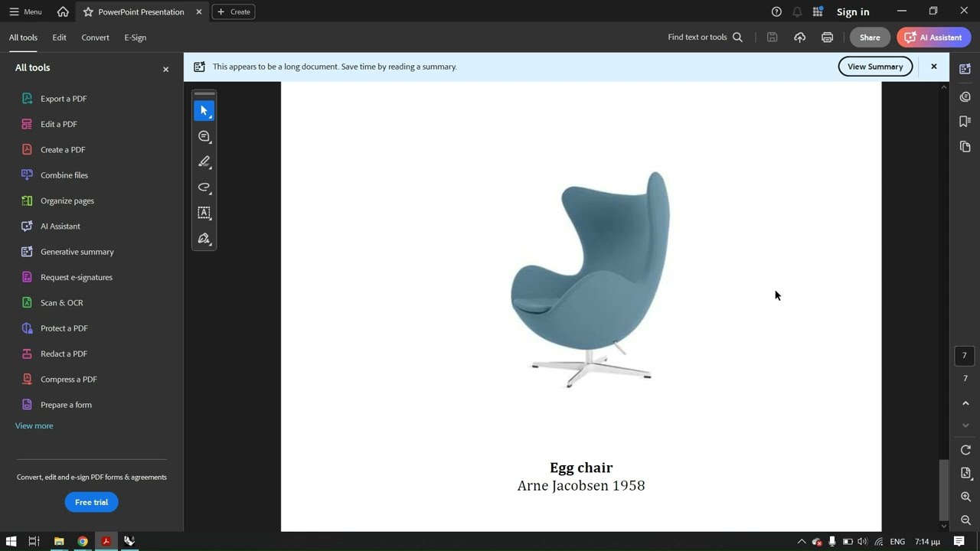Click the Rotate page icon
Screen dimensions: 980x551
965,450
